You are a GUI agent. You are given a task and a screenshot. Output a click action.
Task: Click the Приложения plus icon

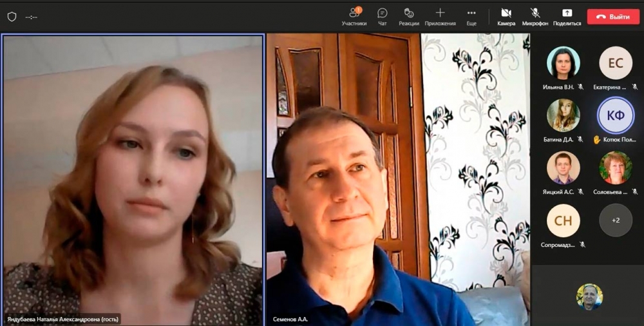pos(440,13)
